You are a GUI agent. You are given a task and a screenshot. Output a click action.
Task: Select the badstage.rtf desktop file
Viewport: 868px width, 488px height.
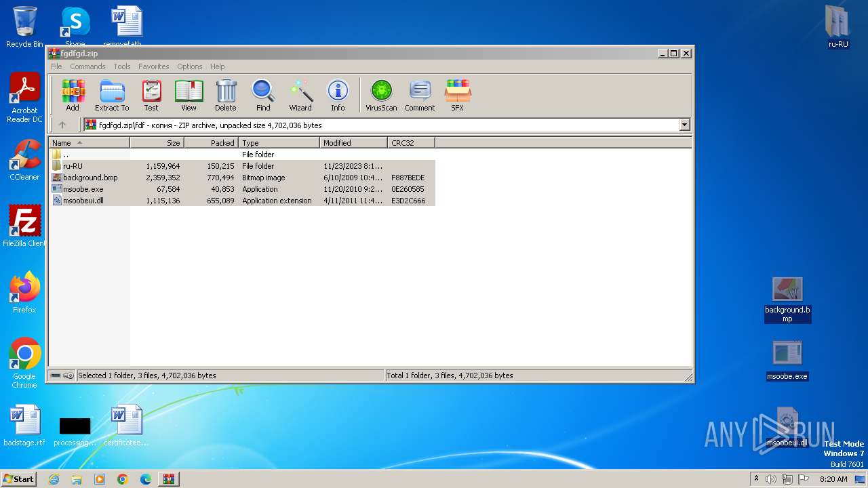[x=24, y=426]
